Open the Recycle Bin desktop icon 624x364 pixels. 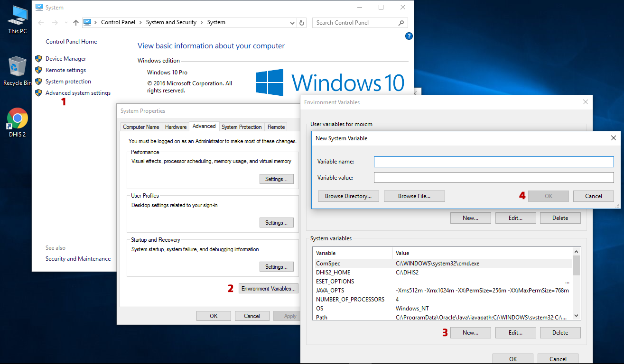click(x=18, y=71)
